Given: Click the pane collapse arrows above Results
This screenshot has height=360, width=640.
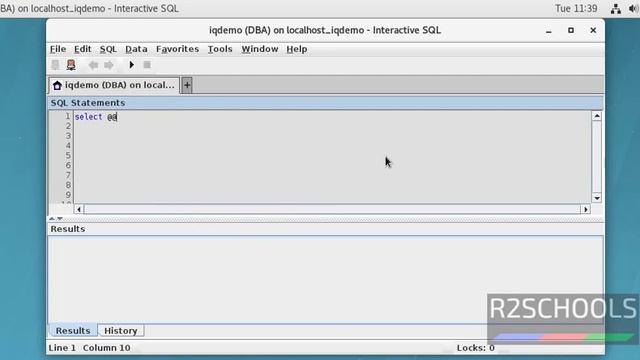Looking at the screenshot, I should 56,219.
